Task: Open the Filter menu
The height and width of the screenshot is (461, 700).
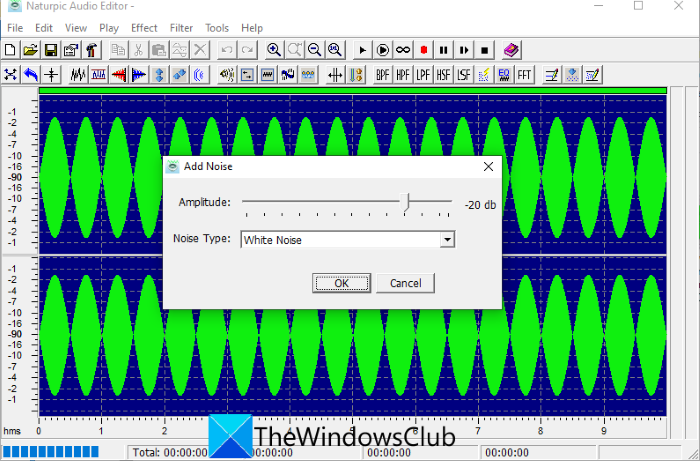Action: click(181, 28)
